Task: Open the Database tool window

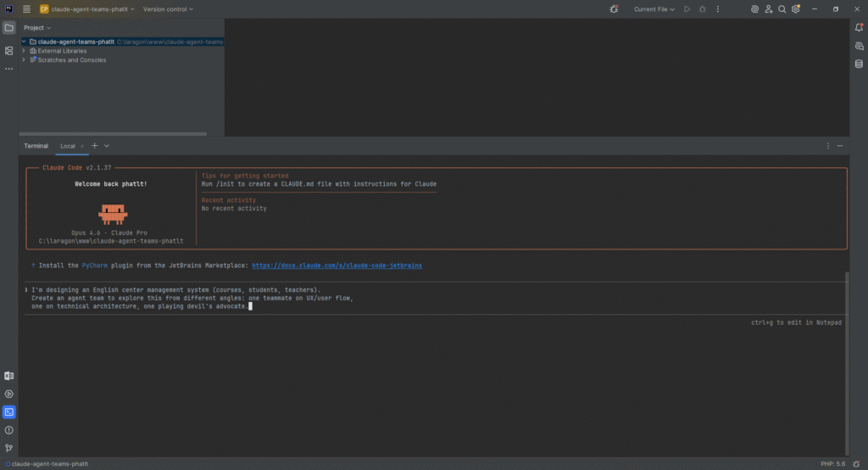Action: click(x=859, y=64)
